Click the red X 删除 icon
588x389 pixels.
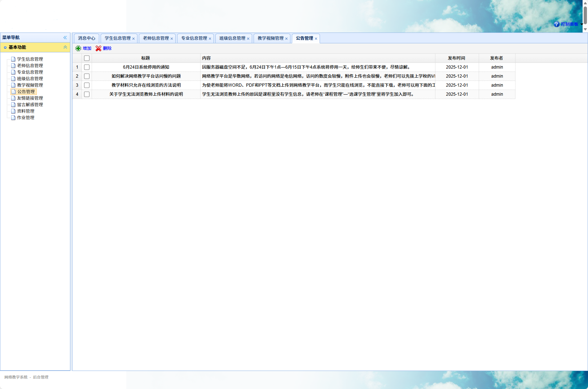tap(98, 48)
